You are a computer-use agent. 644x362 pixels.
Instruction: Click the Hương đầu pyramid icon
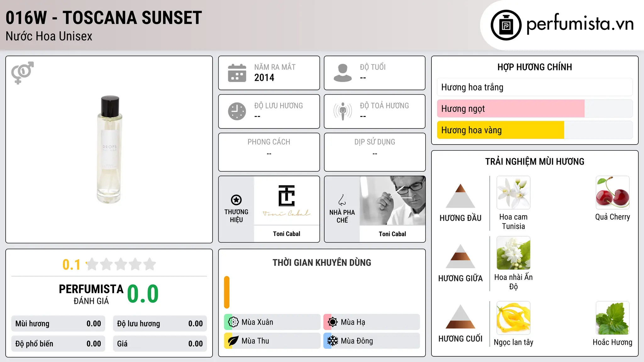460,195
